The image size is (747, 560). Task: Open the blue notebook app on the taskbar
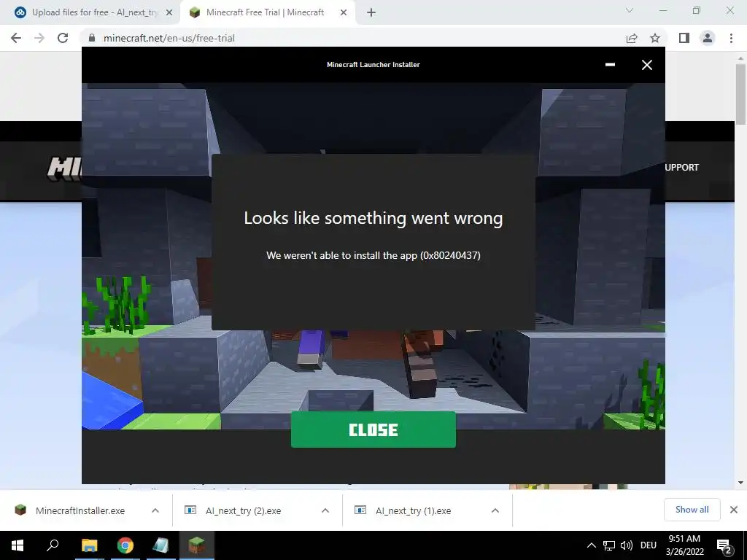161,545
